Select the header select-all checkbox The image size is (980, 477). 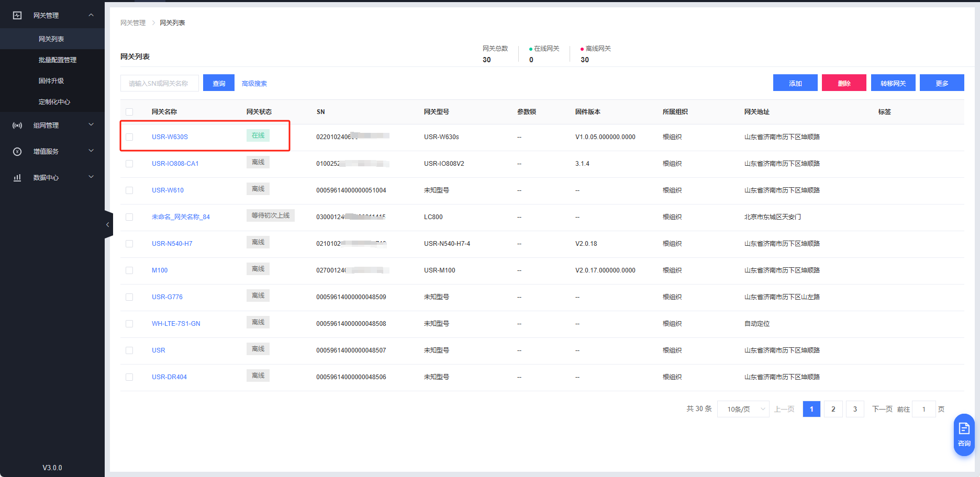129,112
